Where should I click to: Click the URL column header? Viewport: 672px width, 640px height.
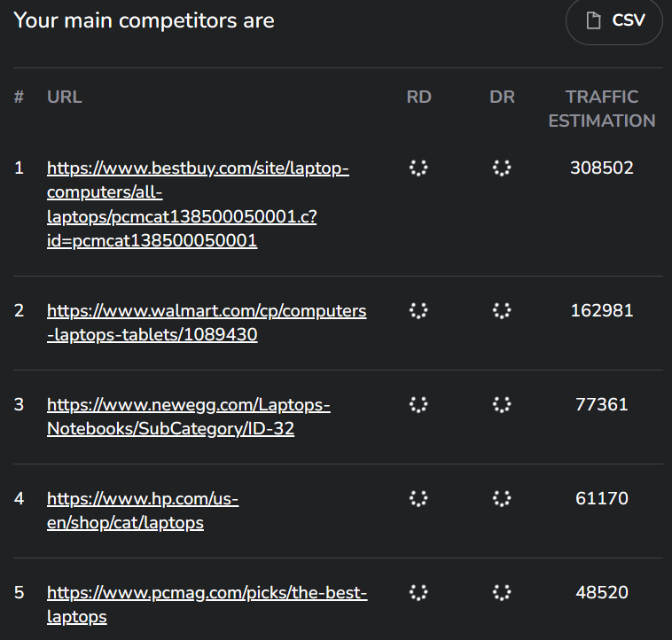pos(65,97)
